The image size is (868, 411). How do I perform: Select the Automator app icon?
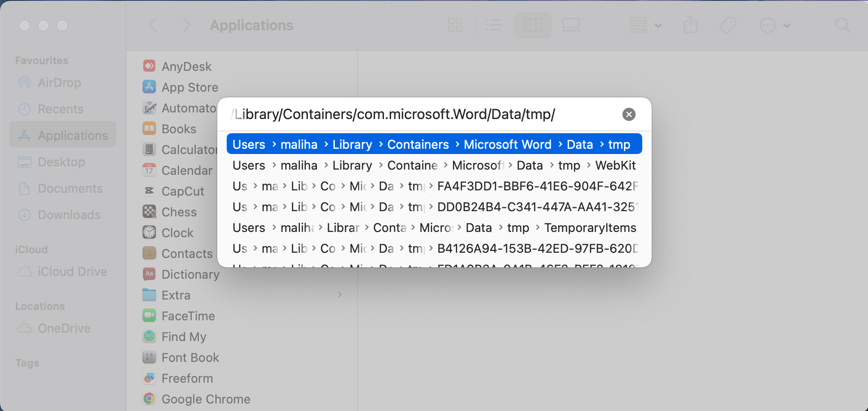coord(149,108)
